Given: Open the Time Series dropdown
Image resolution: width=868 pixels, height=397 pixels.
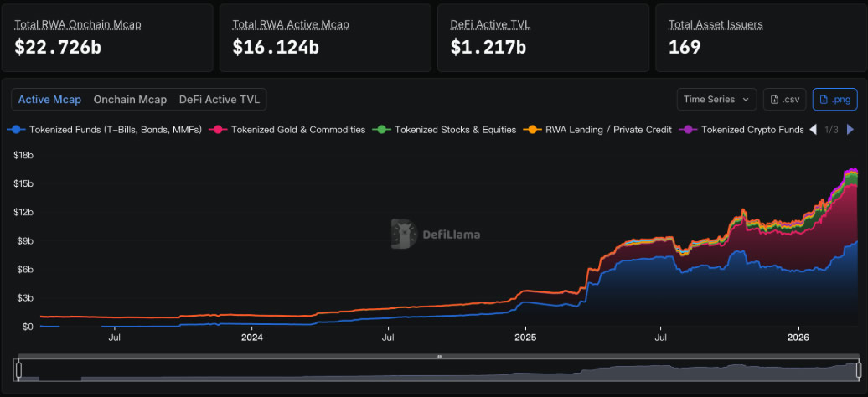Looking at the screenshot, I should [x=716, y=100].
